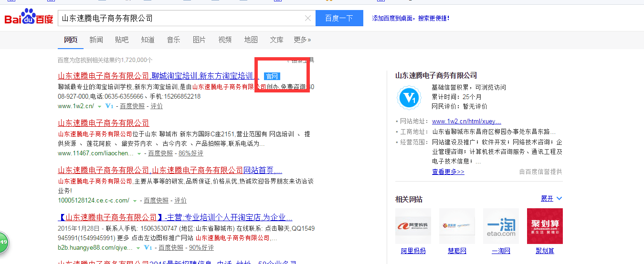This screenshot has width=644, height=264.
Task: Open the first result mentioning 聊城淘宝培训
Action: coord(158,76)
